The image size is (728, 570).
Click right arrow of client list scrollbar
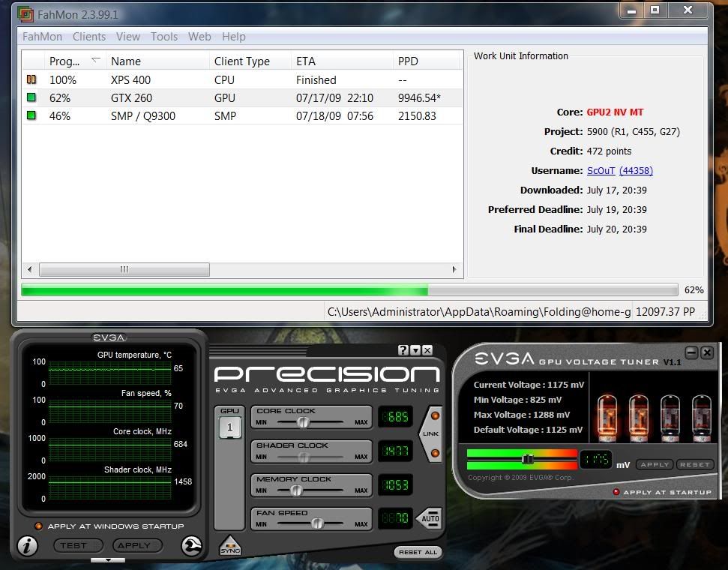tap(454, 269)
